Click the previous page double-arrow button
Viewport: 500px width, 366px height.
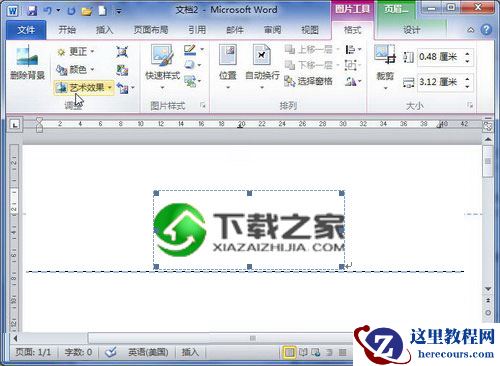(x=488, y=300)
